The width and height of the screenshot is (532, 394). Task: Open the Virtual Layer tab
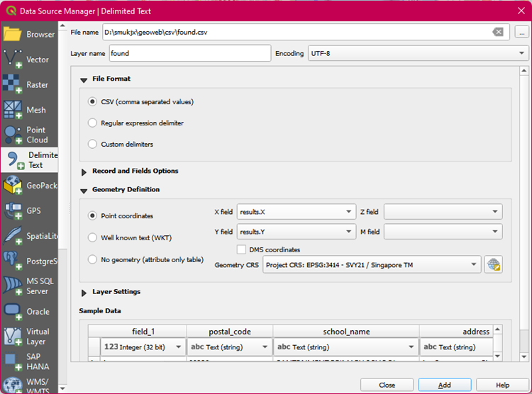(13, 337)
